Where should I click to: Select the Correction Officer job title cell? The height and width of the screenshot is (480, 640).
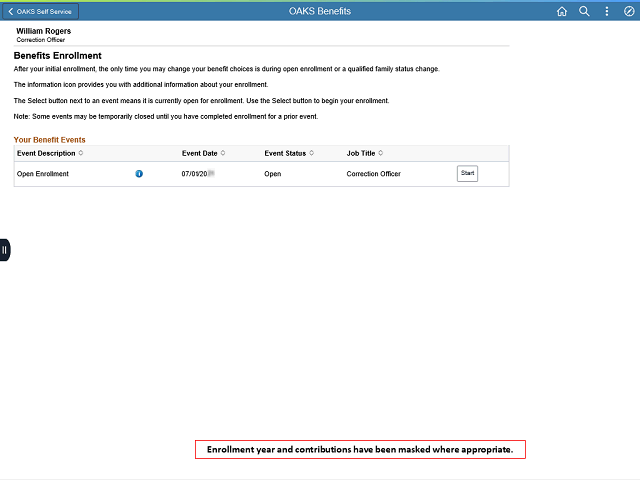(373, 174)
